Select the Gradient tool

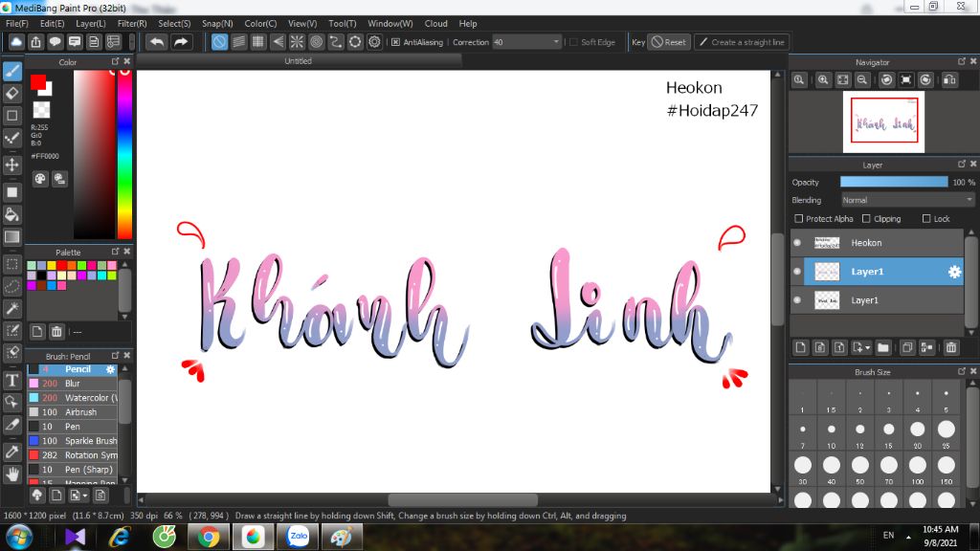[x=11, y=237]
